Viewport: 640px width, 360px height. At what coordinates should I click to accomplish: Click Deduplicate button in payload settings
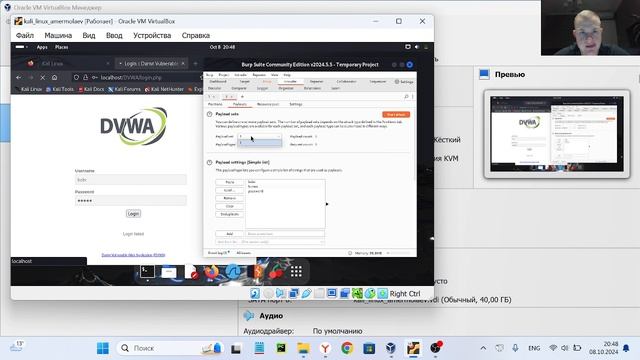pyautogui.click(x=230, y=214)
